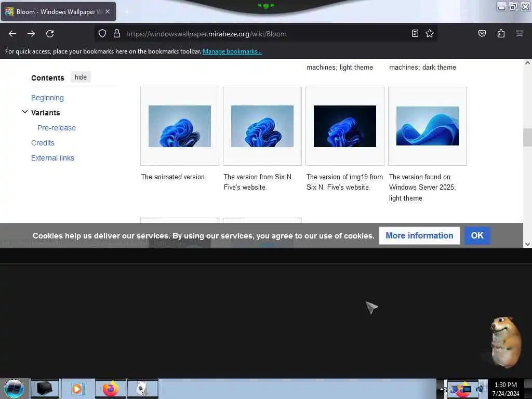Screen dimensions: 532x399
Task: Open the Windows Server 2025 light theme thumbnail
Action: pyautogui.click(x=428, y=126)
